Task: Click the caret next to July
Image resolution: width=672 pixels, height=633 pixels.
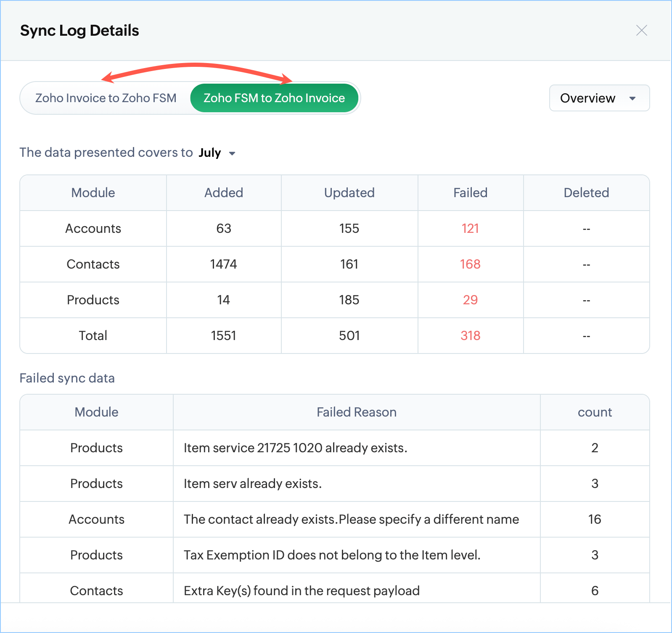Action: click(232, 153)
